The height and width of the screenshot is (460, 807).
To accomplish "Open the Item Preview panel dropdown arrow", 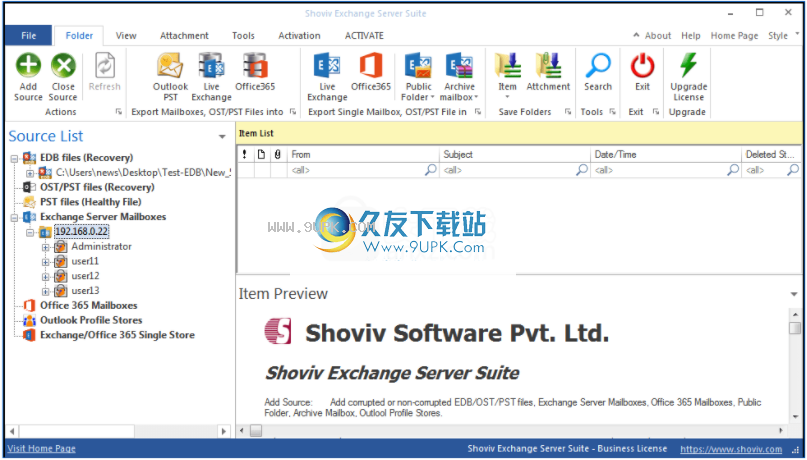I will [794, 294].
